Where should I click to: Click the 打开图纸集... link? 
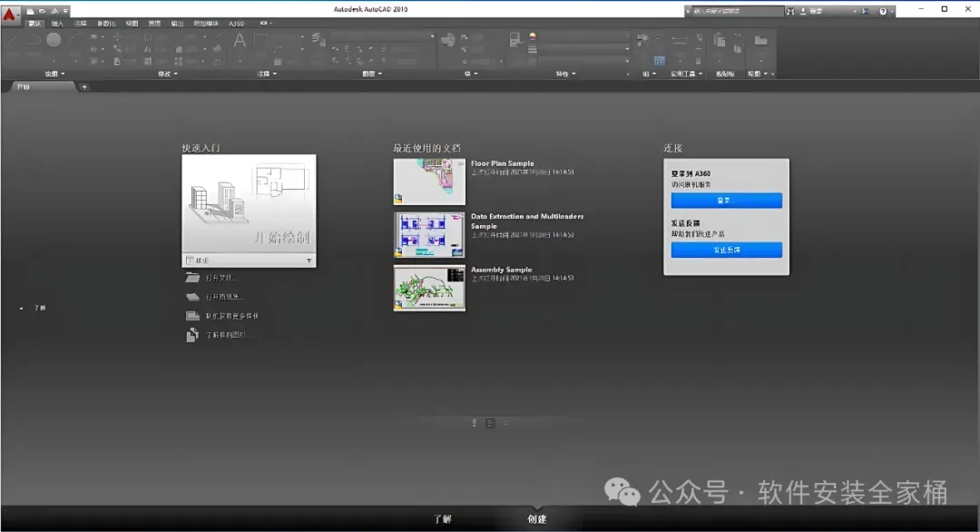(x=224, y=297)
